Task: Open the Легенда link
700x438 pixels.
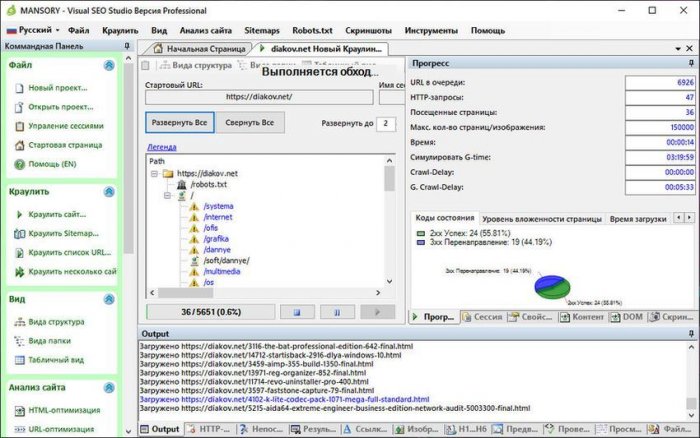Action: 161,146
